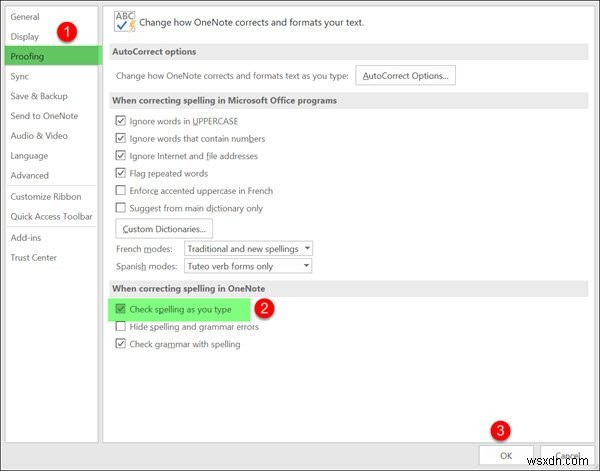Toggle Ignore words in UPPERCASE

coord(121,121)
